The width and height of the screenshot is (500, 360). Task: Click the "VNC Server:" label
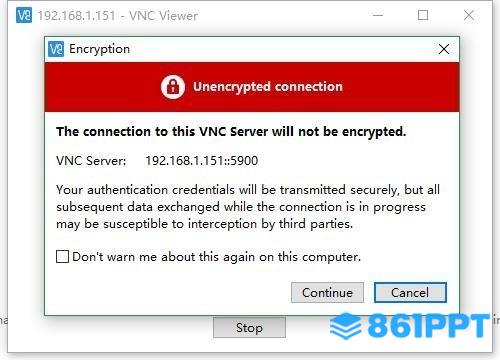pos(91,161)
